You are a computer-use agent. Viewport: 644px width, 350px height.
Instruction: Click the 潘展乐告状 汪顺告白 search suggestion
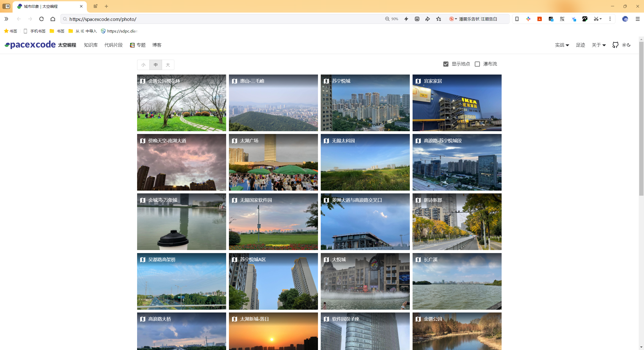coord(478,19)
